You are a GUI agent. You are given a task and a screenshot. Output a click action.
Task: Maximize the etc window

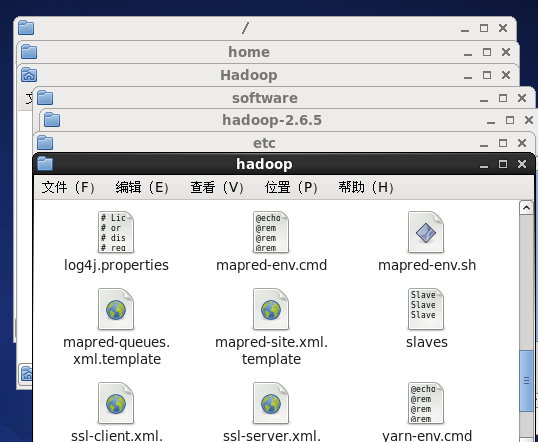[503, 143]
